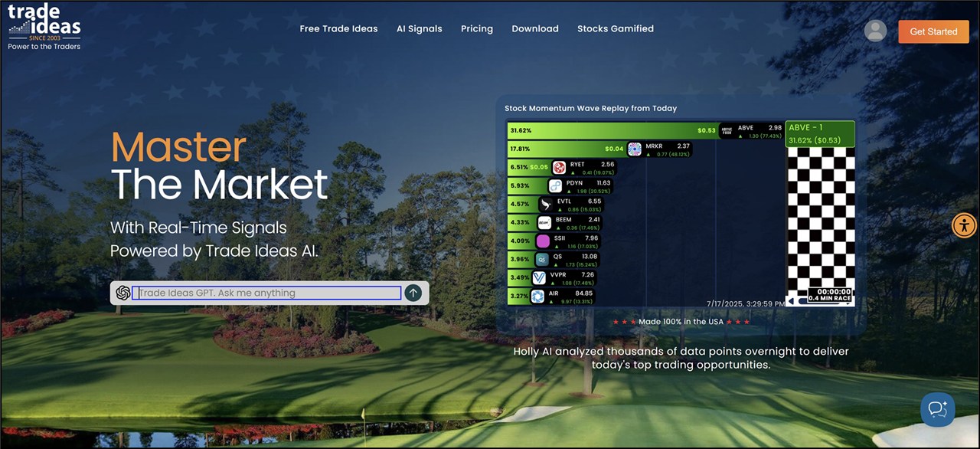Click the 'Stock Momentum Wave Replay from Today' title
This screenshot has width=980, height=449.
[x=591, y=109]
